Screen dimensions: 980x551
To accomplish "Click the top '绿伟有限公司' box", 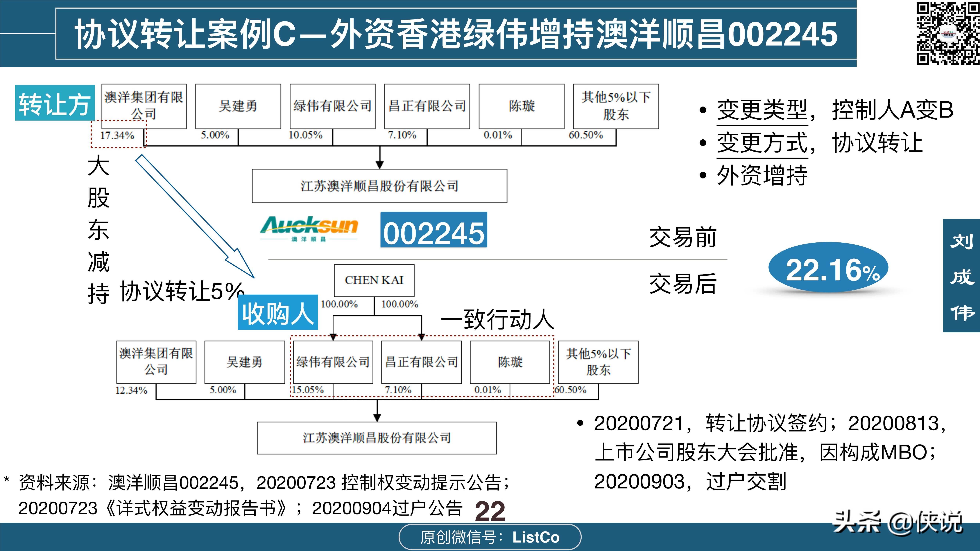I will point(332,107).
